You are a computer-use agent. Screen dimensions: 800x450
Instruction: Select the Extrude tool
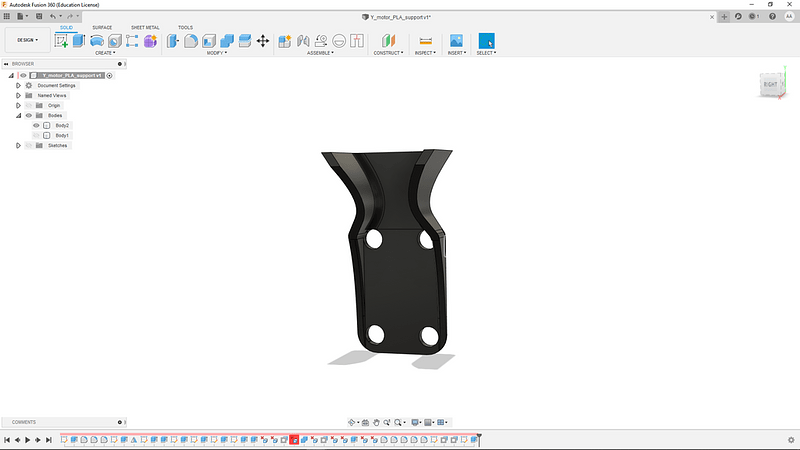coord(79,41)
